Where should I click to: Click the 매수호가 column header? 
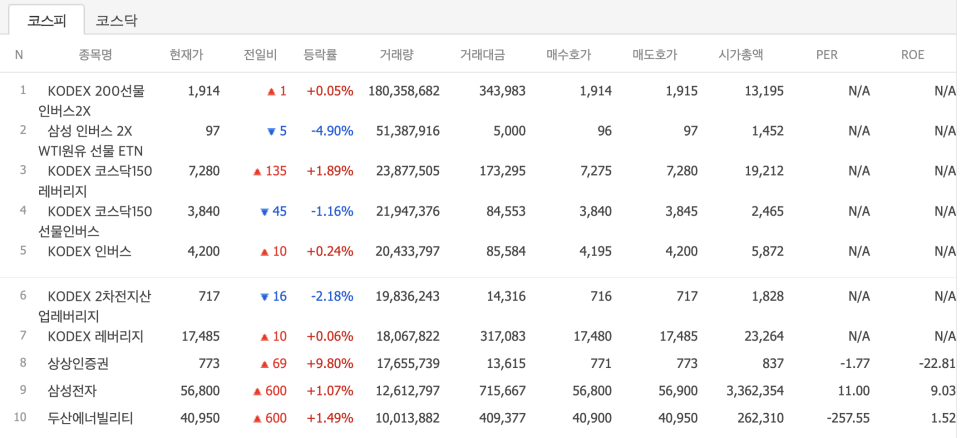click(x=569, y=55)
